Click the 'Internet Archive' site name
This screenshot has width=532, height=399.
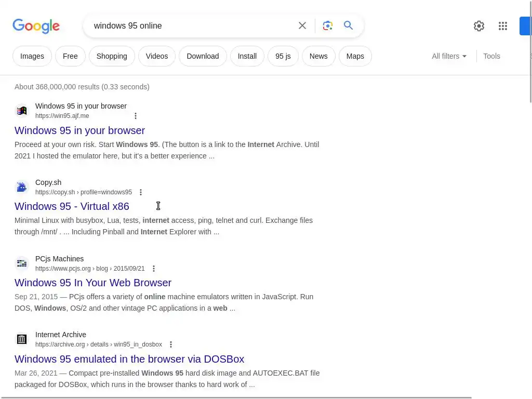(61, 335)
